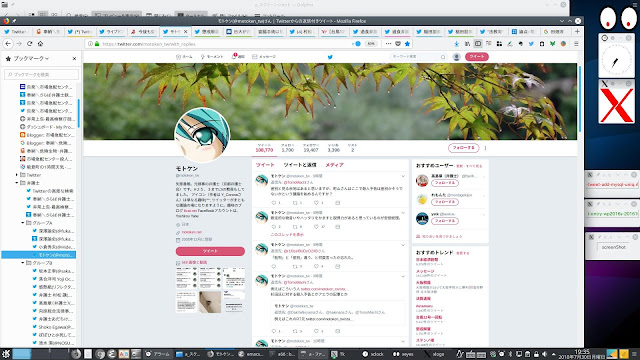
Task: Retweet the first tweet
Action: (x=295, y=203)
